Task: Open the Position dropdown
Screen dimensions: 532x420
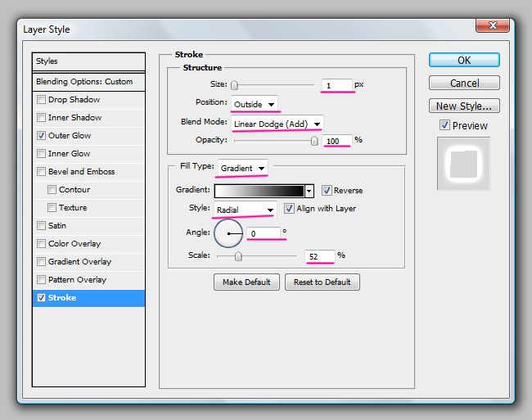Action: click(x=255, y=104)
